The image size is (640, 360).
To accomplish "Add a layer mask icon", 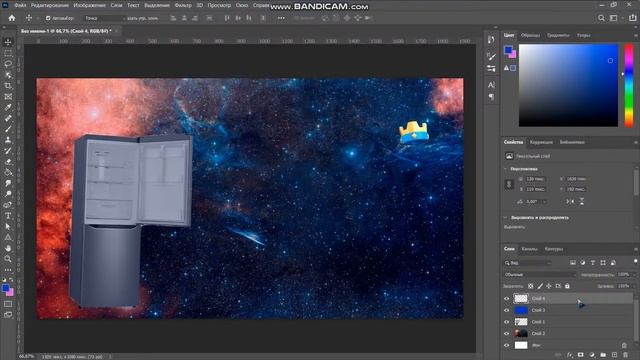I will 580,355.
